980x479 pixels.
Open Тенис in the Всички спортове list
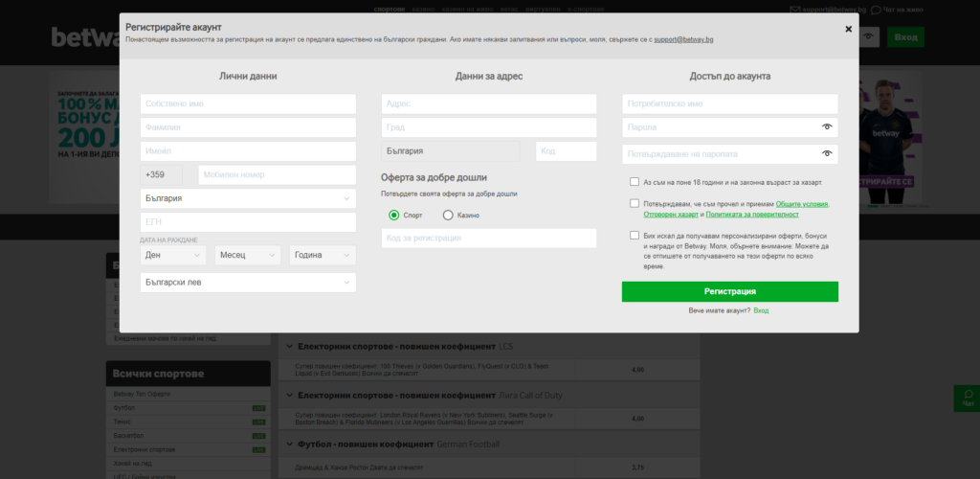point(122,422)
